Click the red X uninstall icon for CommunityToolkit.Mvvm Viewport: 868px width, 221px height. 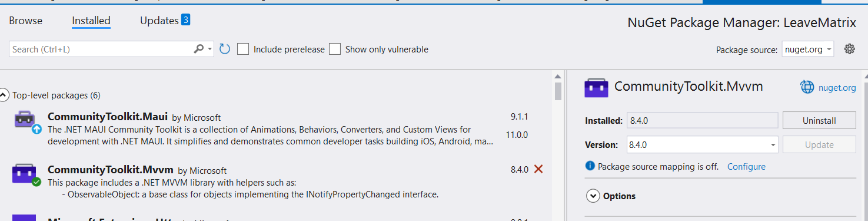pyautogui.click(x=538, y=169)
